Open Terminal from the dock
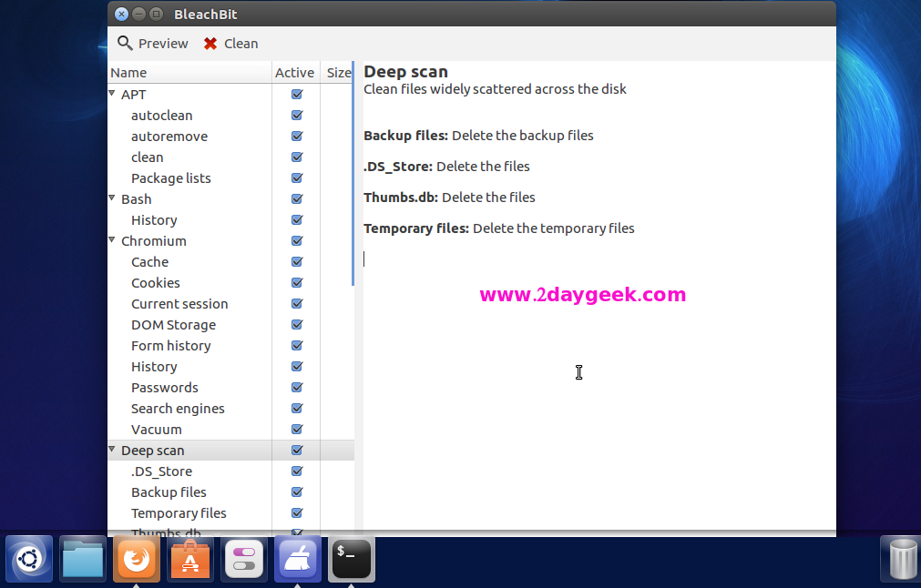The image size is (921, 588). point(352,559)
